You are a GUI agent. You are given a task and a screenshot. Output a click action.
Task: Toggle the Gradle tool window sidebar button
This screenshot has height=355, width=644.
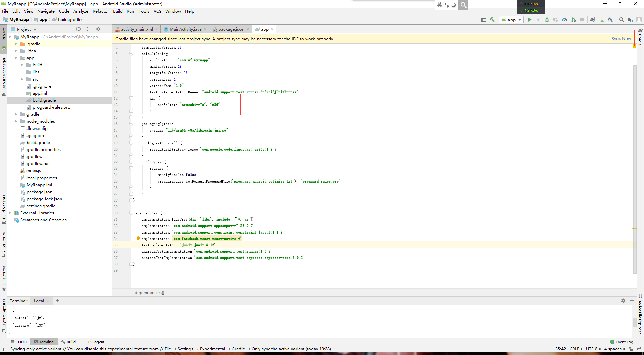(x=640, y=37)
